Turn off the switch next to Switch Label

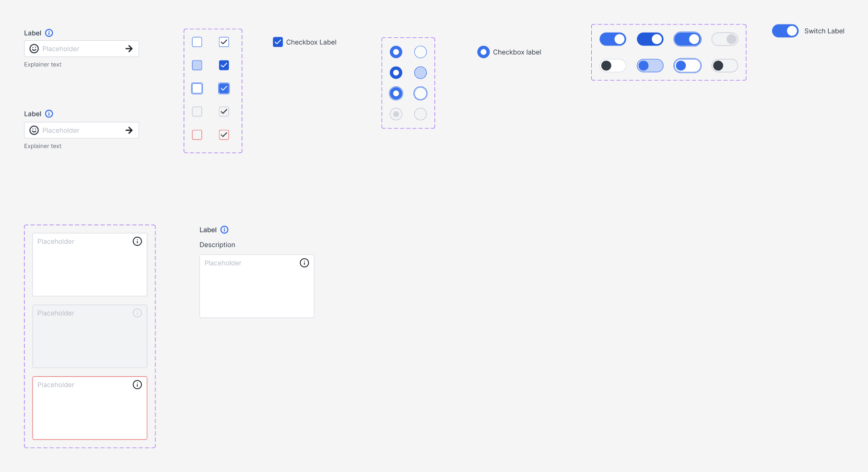coord(785,31)
